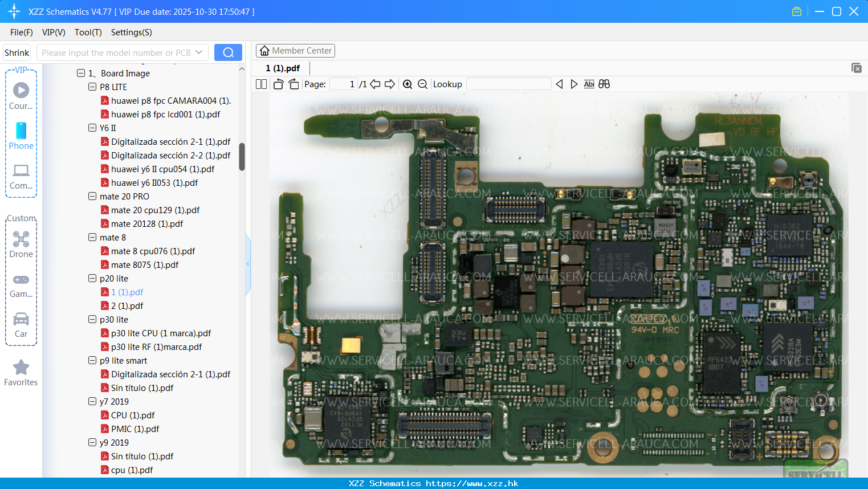
Task: Select the 1 (1).pdf document tab
Action: [283, 68]
